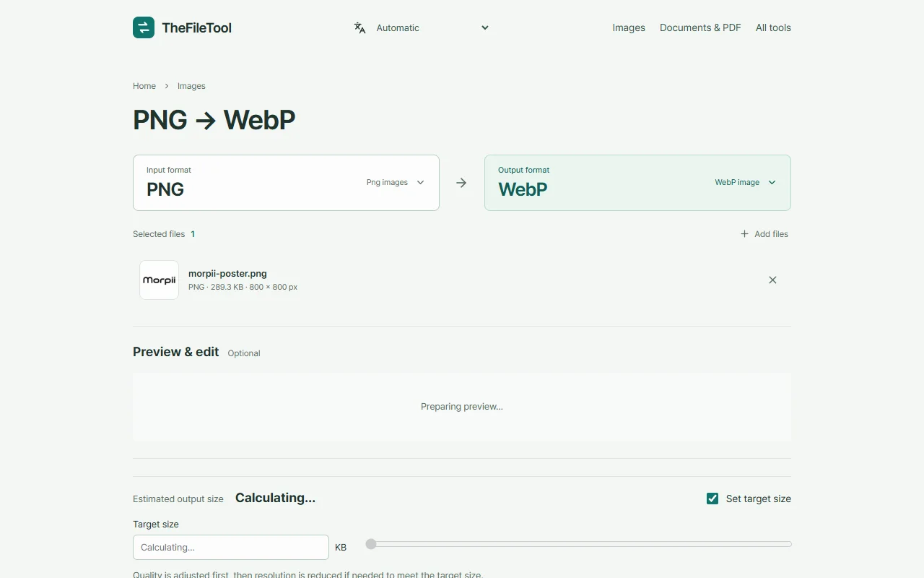Viewport: 924px width, 578px height.
Task: Open the Images menu item
Action: click(x=629, y=27)
